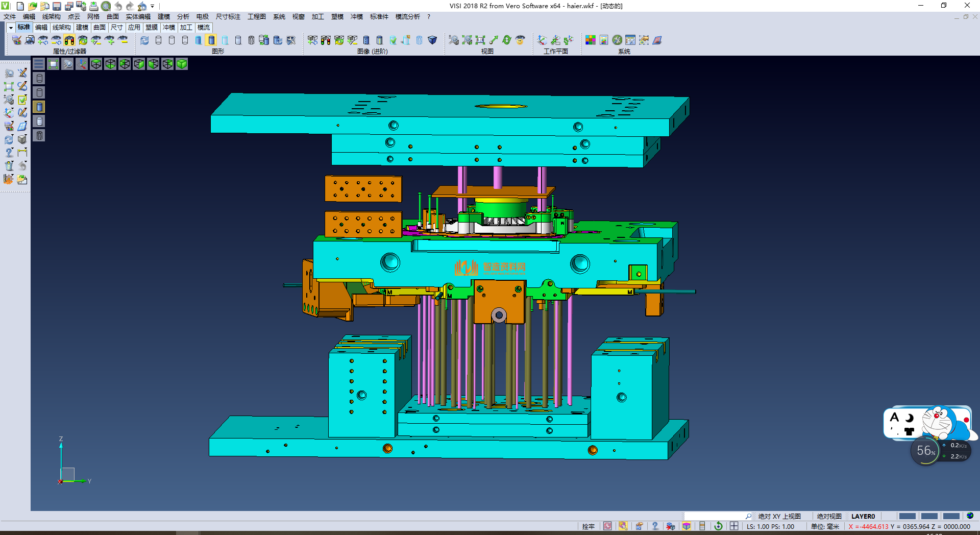This screenshot has height=535, width=980.
Task: Expand the hamburger list button above viewport
Action: pos(39,64)
